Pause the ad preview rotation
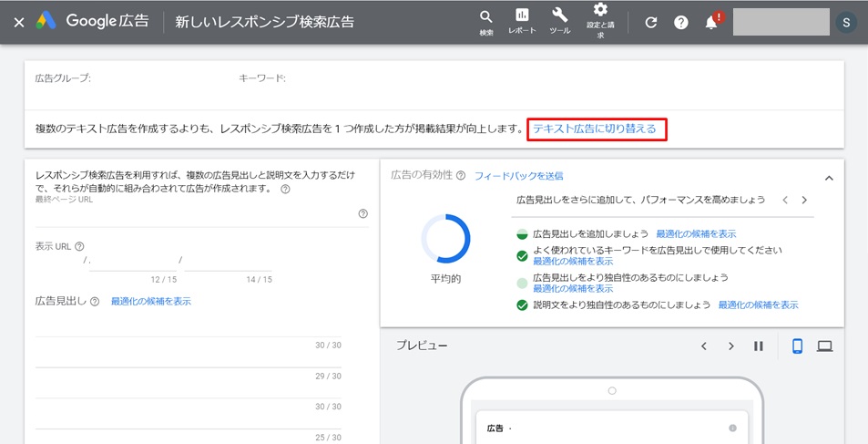Viewport: 868px width, 444px height. 758,346
